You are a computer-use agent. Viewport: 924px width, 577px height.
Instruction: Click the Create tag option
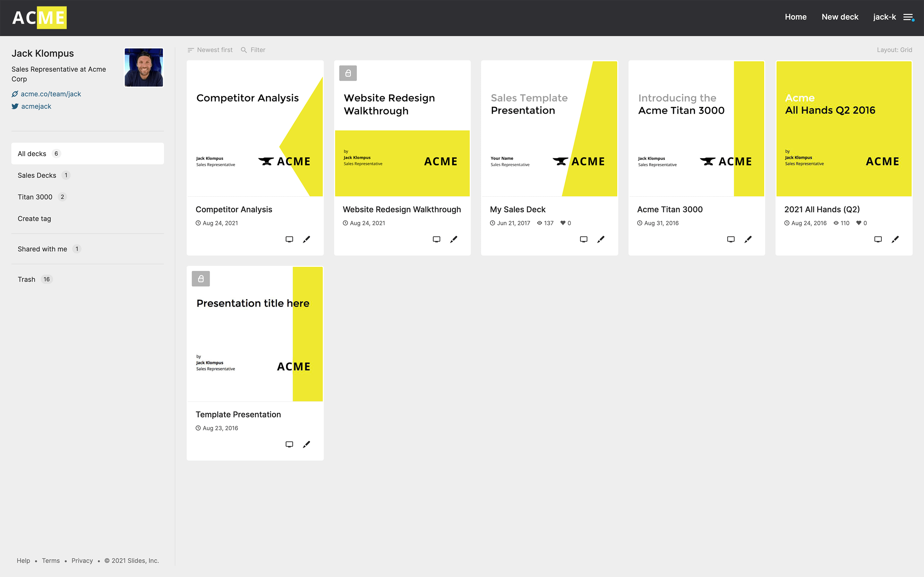34,219
